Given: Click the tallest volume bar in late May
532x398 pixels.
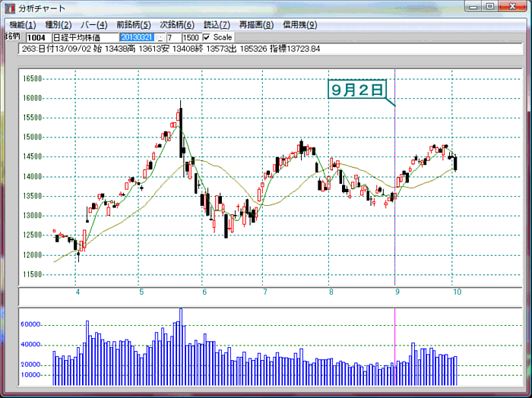Looking at the screenshot, I should (x=181, y=347).
